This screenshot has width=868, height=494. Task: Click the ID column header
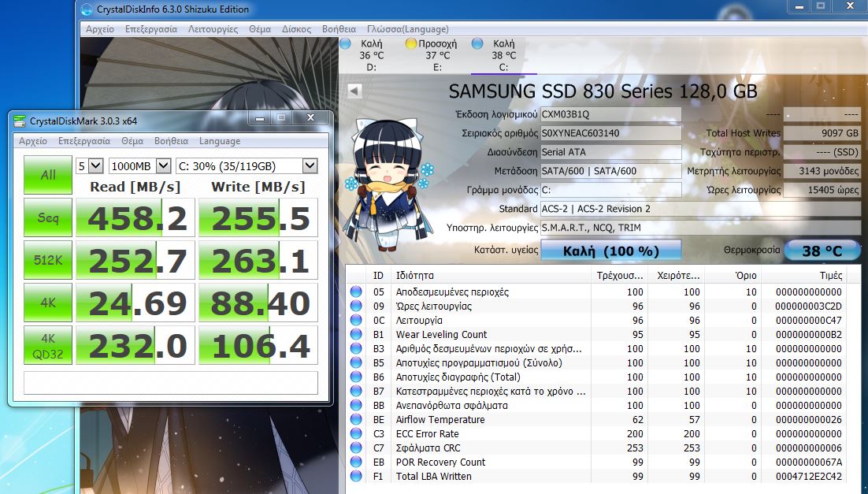click(x=378, y=275)
